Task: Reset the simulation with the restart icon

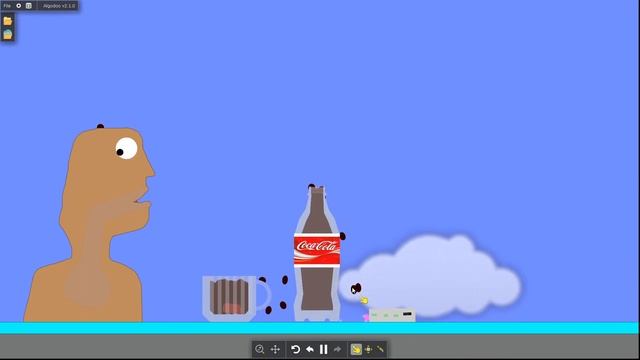Action: click(x=296, y=349)
